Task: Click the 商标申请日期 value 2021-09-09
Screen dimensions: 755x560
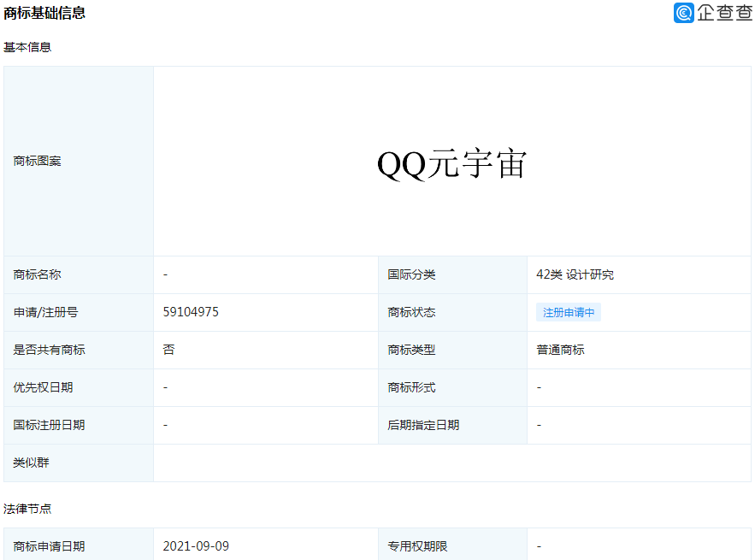Action: click(x=195, y=544)
